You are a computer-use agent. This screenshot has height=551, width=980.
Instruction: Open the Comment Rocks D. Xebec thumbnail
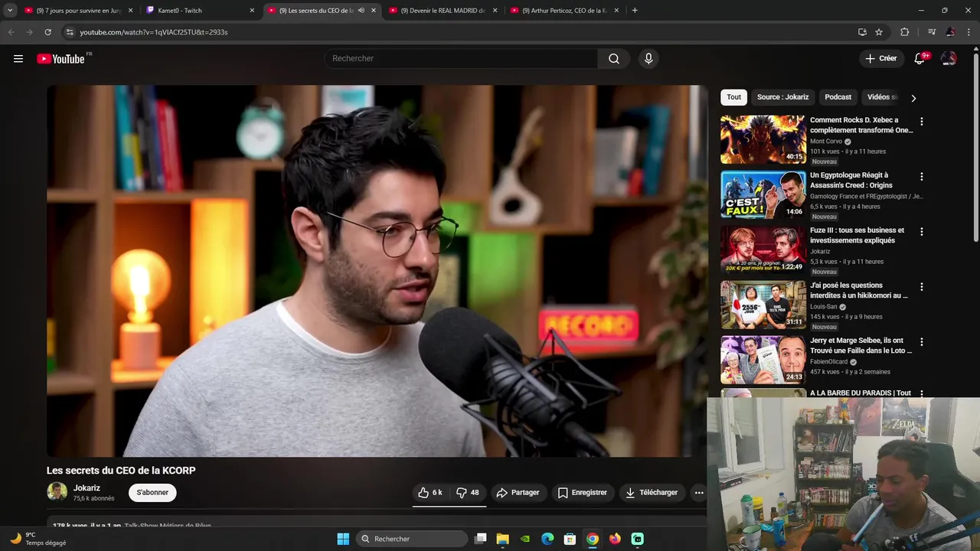tap(763, 139)
